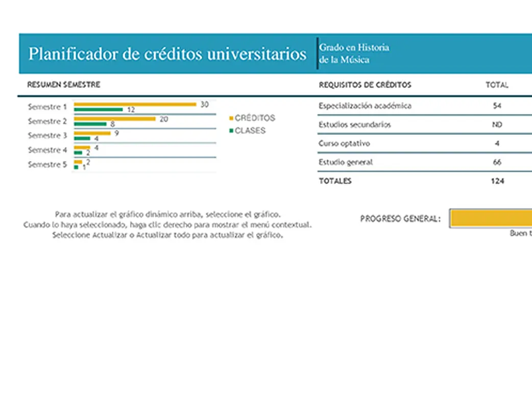Select the Semestre 3 créditos bar
This screenshot has width=532, height=408.
coord(92,133)
